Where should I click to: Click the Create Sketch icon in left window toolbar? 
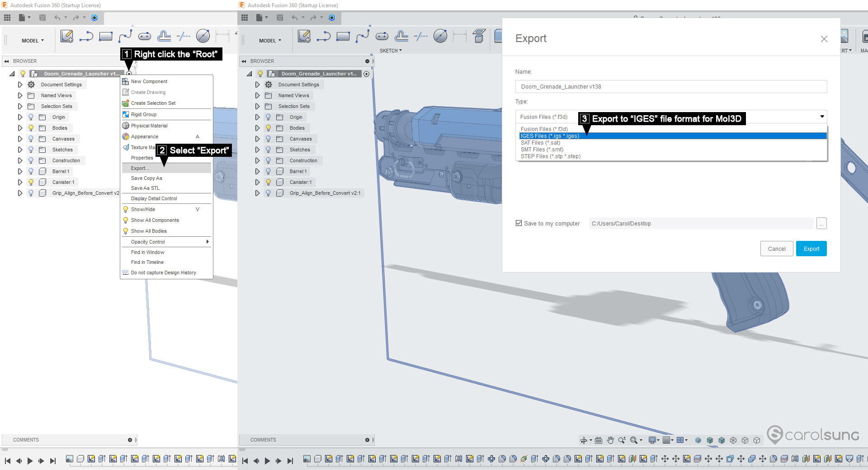pos(67,36)
